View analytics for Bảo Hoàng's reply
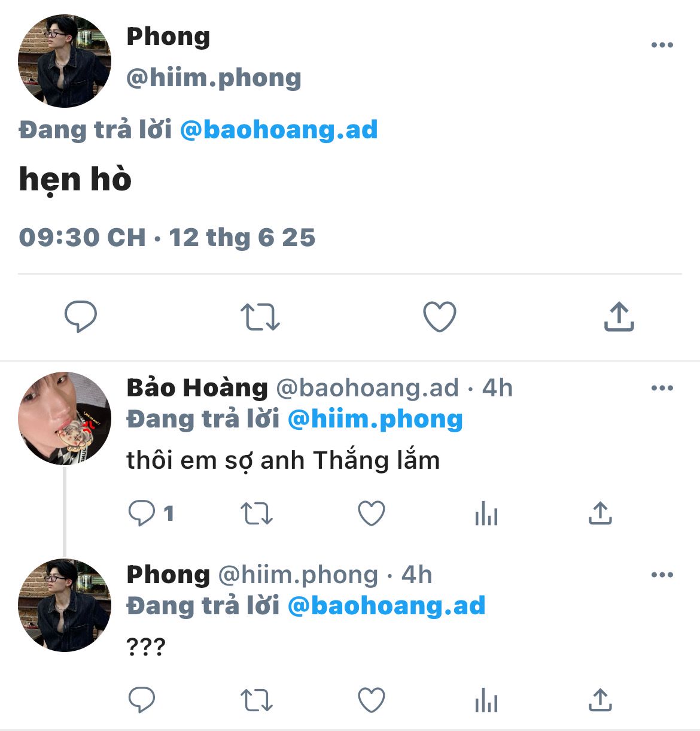 [x=486, y=514]
